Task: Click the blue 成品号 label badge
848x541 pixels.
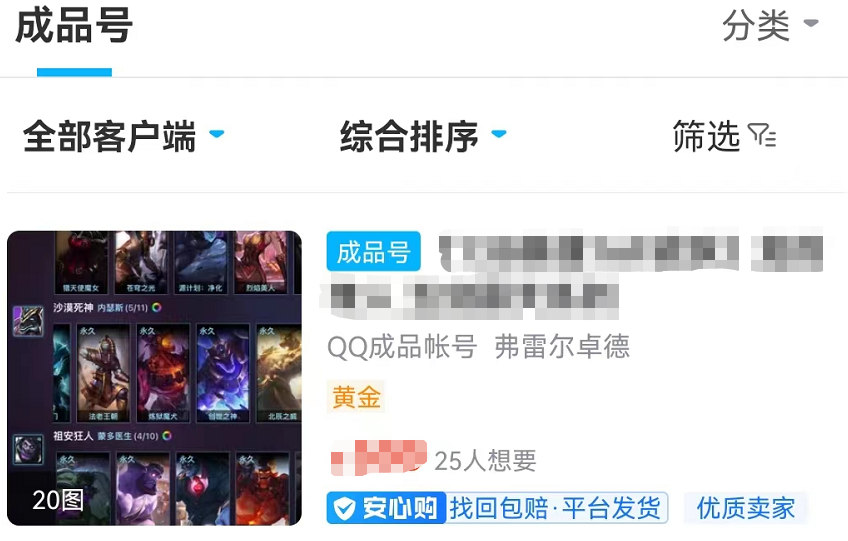Action: [x=373, y=252]
